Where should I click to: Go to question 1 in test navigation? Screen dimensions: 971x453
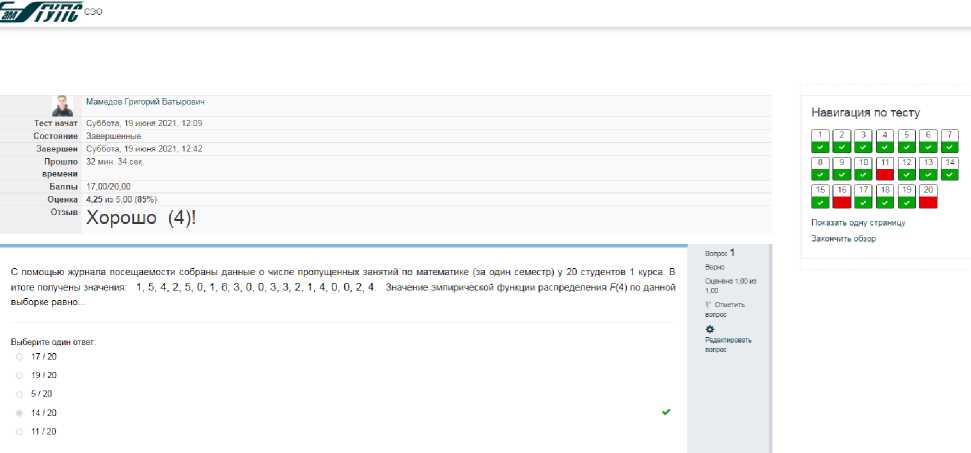pos(820,141)
